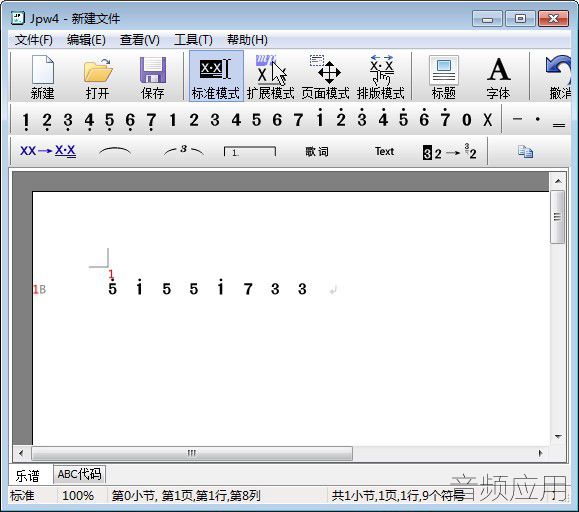This screenshot has width=579, height=512.
Task: Switch to 页面模式 page mode
Action: pyautogui.click(x=325, y=76)
